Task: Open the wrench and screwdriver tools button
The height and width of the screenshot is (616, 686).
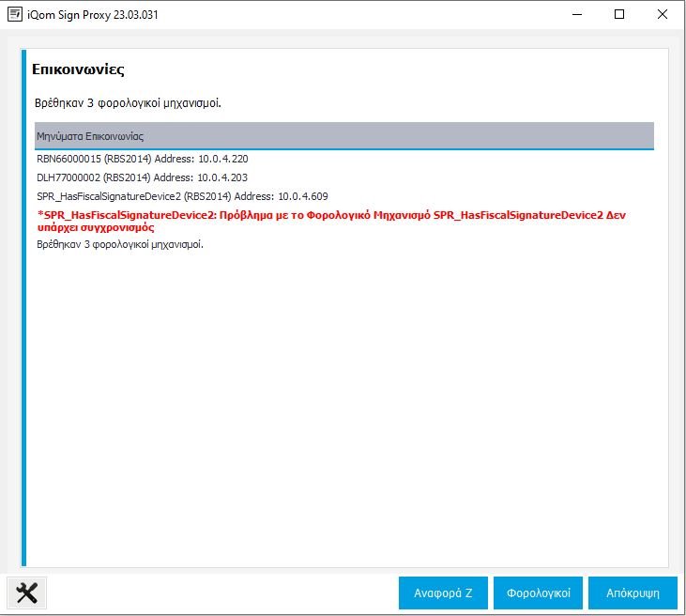Action: pyautogui.click(x=27, y=593)
